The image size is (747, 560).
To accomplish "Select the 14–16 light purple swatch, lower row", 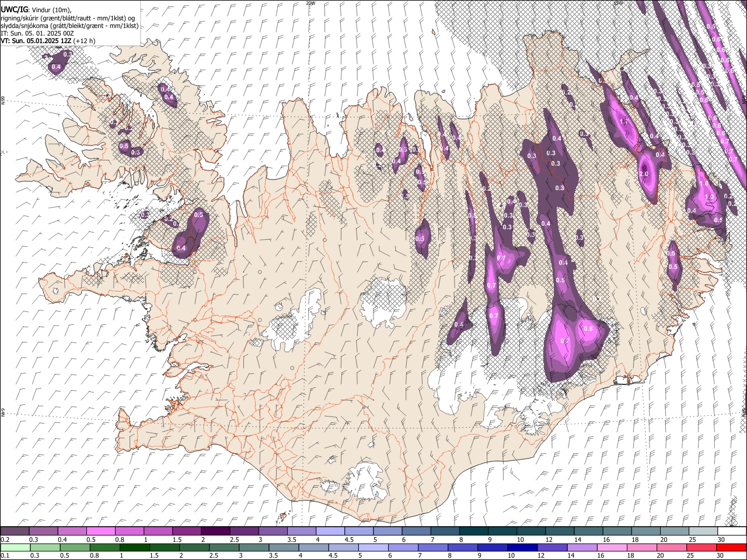I will click(x=582, y=547).
